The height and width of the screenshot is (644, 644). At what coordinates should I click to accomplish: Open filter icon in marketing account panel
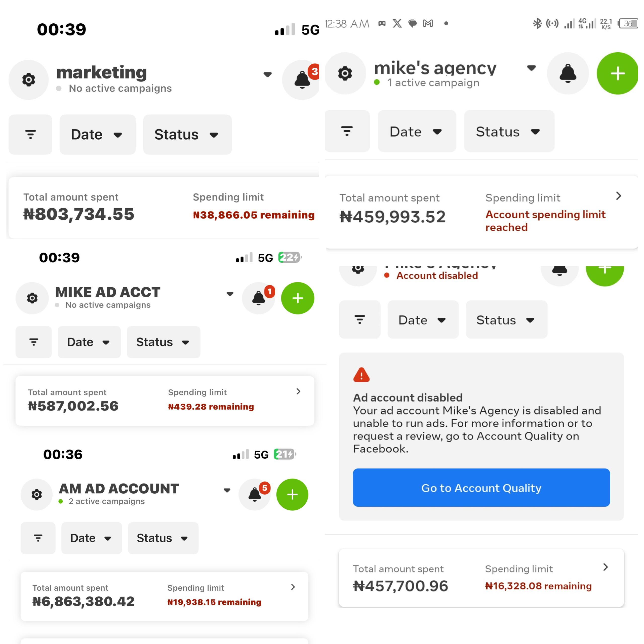point(30,135)
